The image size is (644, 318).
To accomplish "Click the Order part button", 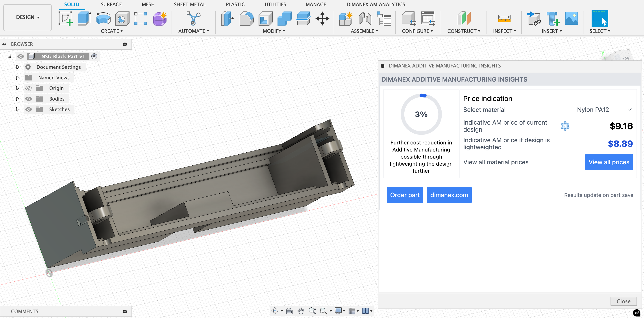I will point(405,195).
